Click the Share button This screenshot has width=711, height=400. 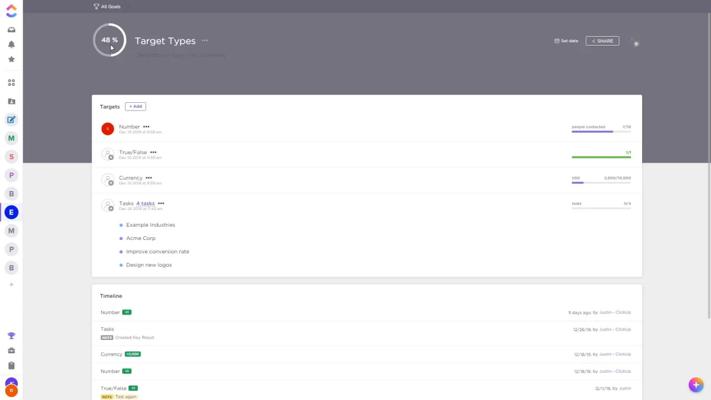[602, 41]
